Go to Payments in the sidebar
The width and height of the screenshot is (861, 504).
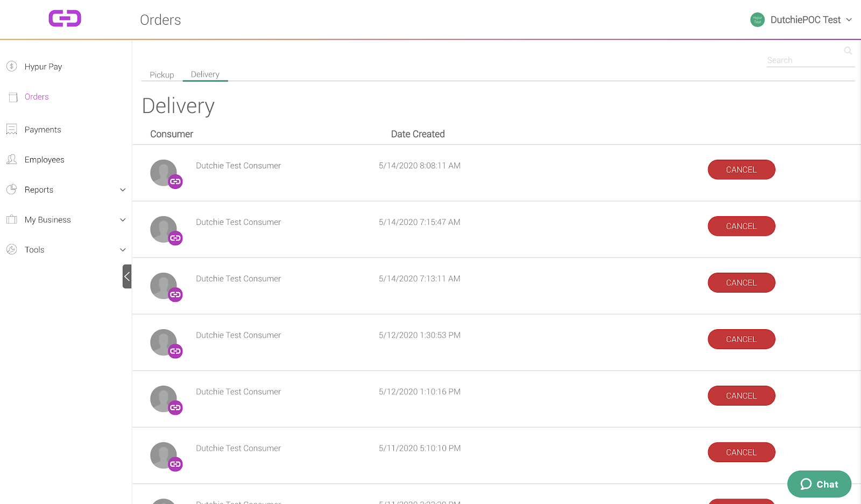tap(43, 130)
